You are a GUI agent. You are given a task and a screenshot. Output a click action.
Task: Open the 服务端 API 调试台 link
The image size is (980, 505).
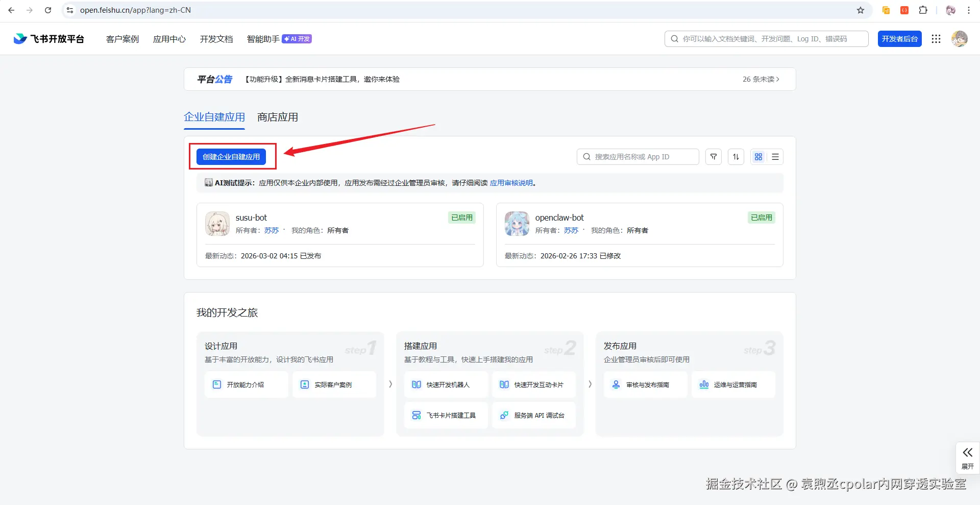point(534,415)
